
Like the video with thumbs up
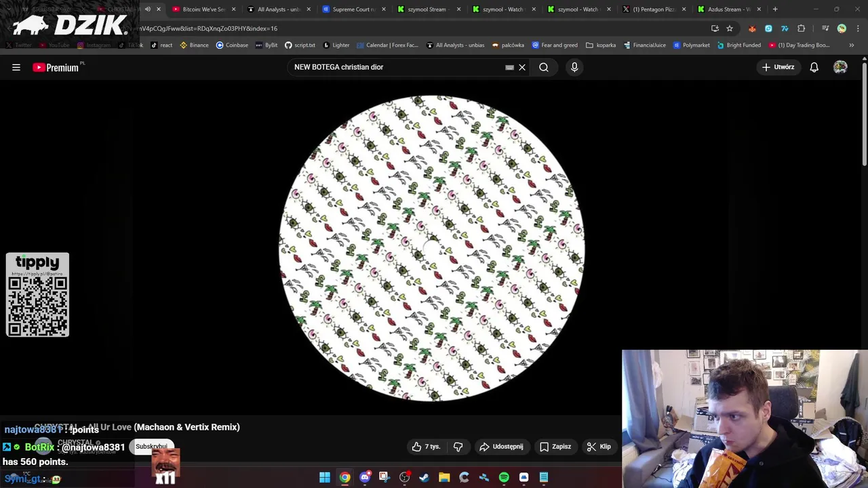point(426,447)
